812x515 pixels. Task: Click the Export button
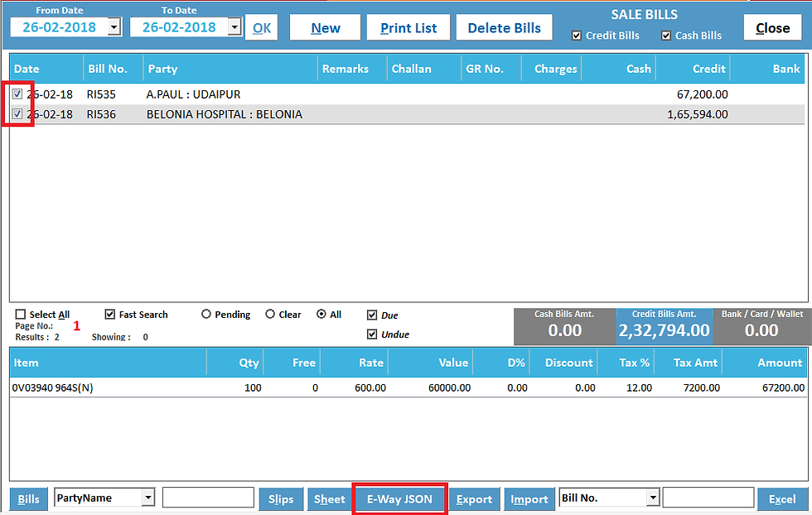474,499
